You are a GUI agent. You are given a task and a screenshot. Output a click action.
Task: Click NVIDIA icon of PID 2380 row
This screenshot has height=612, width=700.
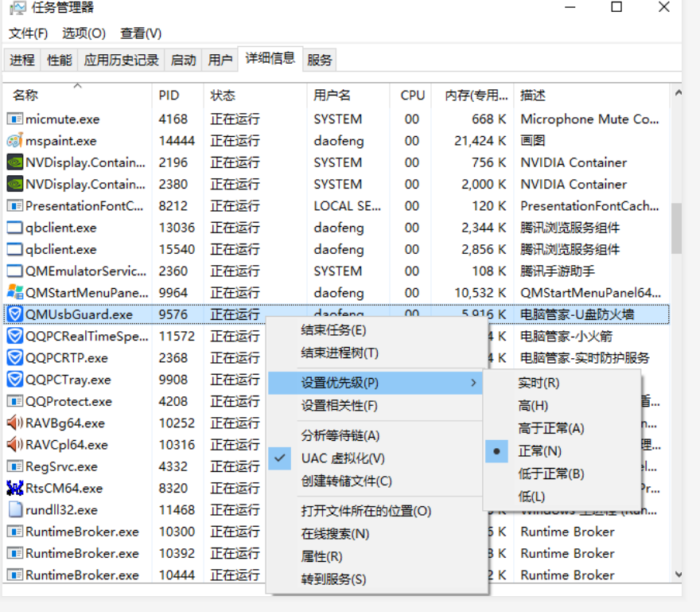[15, 184]
